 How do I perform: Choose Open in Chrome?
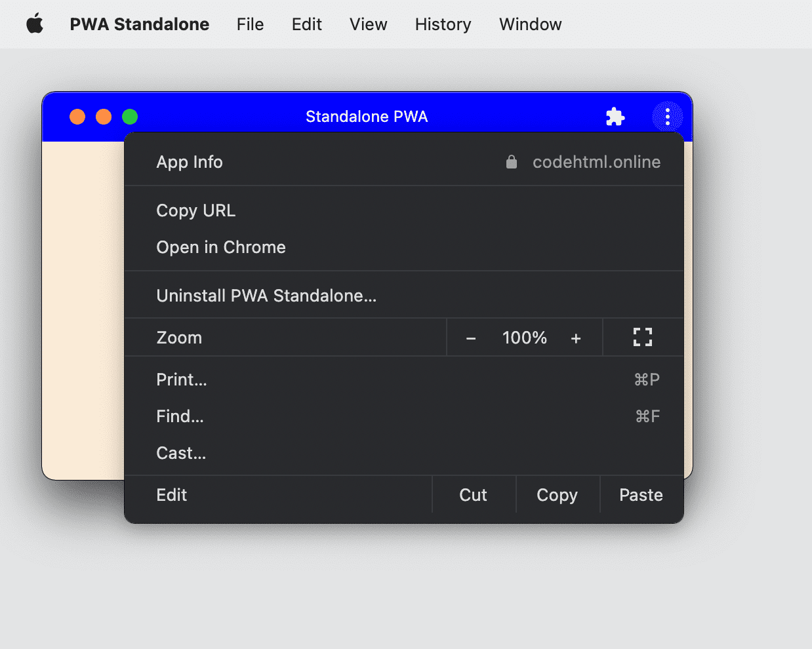click(x=220, y=247)
